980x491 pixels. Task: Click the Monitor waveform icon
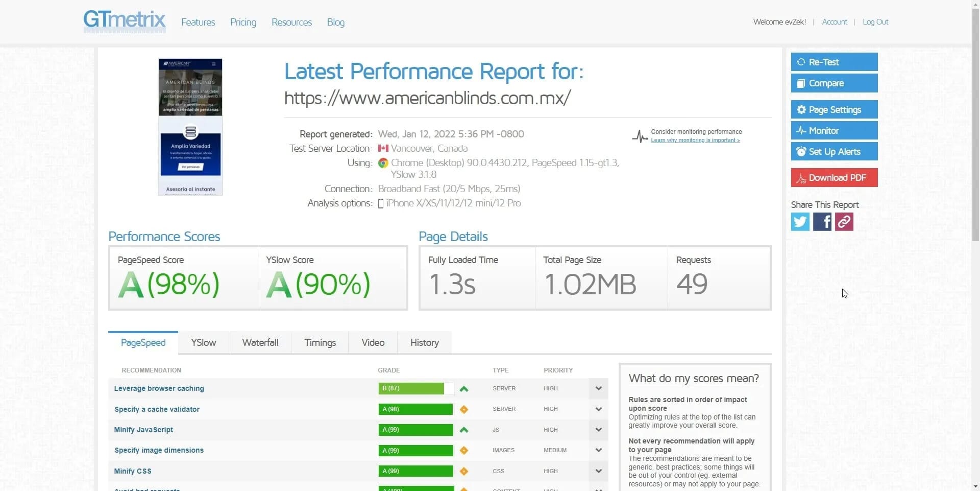coord(801,130)
